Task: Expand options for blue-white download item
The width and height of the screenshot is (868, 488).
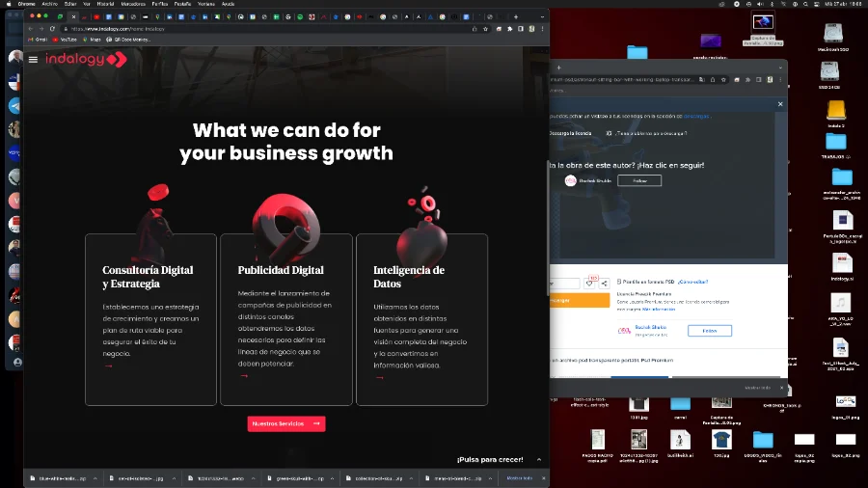Action: [95, 478]
